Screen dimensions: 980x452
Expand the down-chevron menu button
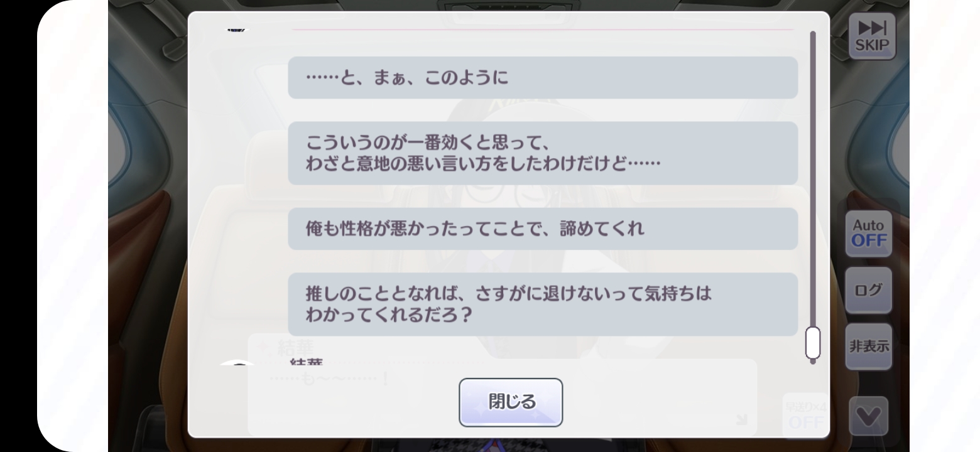click(869, 416)
